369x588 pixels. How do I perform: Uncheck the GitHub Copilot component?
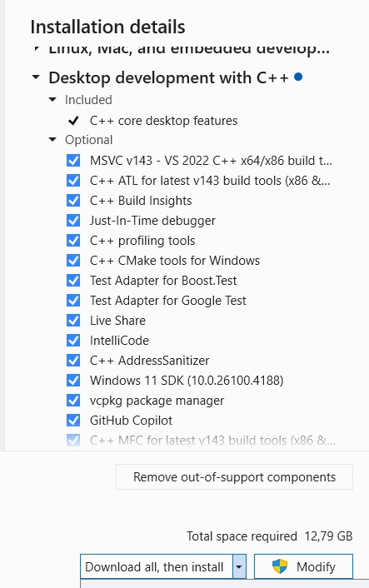73,421
